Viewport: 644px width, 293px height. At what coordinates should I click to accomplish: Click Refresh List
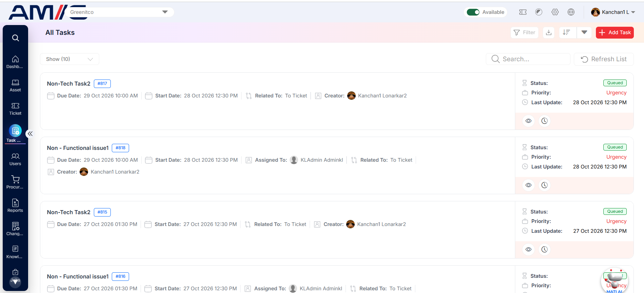[604, 59]
